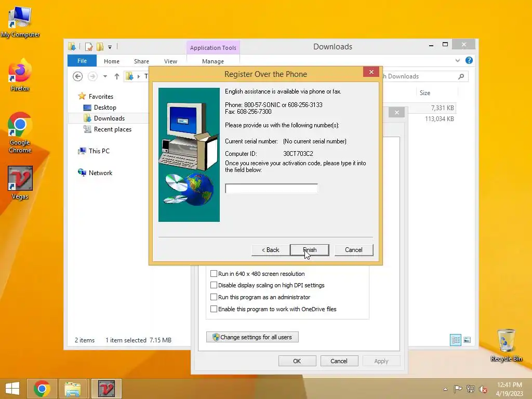The height and width of the screenshot is (399, 532).
Task: Show hidden system tray icons
Action: pos(445,389)
